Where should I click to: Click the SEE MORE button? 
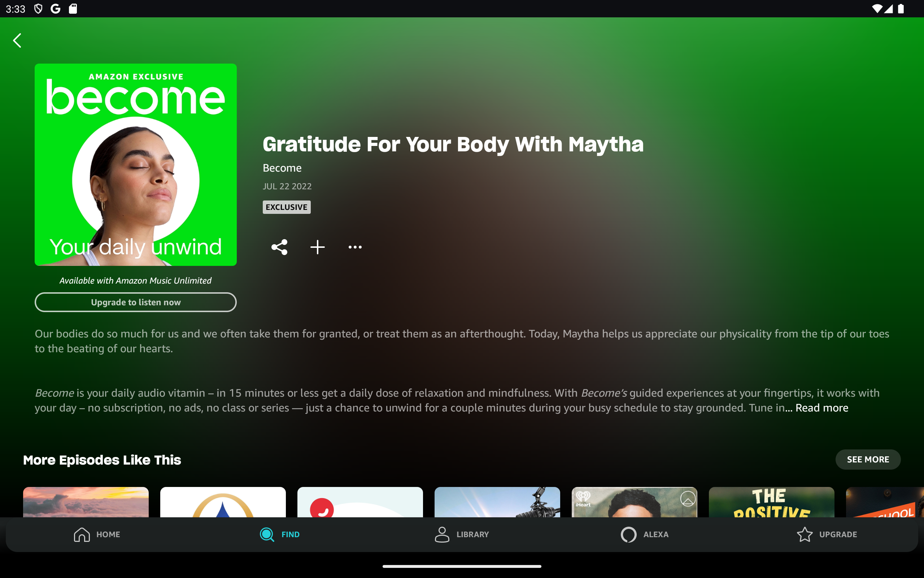click(x=868, y=460)
